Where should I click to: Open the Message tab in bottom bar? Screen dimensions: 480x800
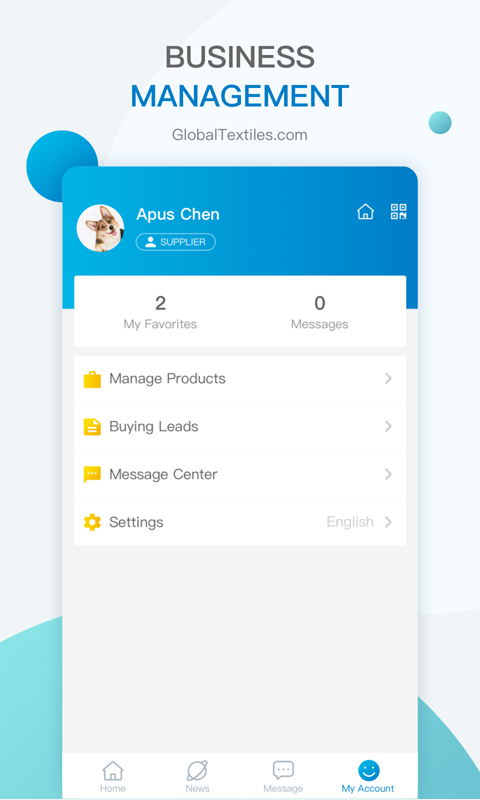click(283, 777)
